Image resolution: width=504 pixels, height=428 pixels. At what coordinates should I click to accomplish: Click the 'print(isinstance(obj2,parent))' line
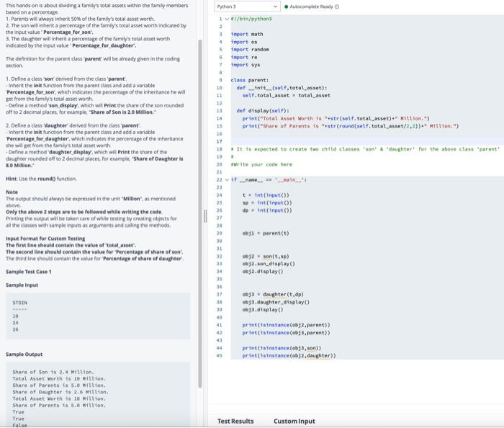point(286,325)
